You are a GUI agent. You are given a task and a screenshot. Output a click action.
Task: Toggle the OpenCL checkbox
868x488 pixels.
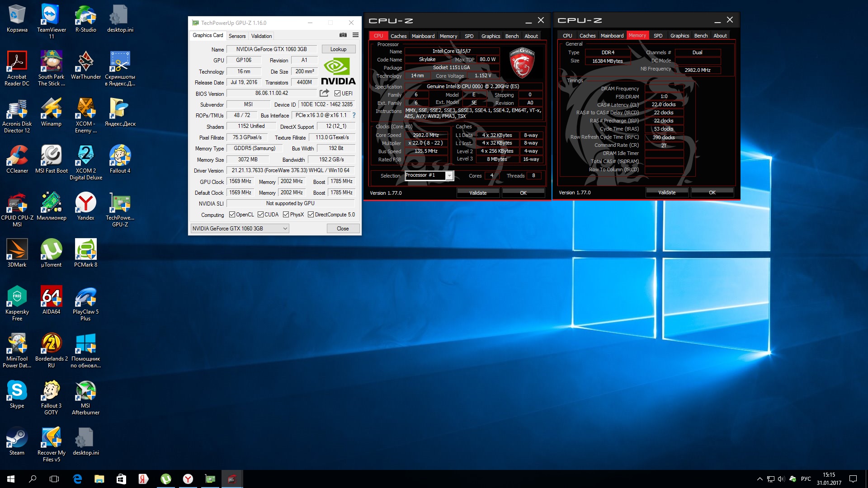pyautogui.click(x=232, y=215)
